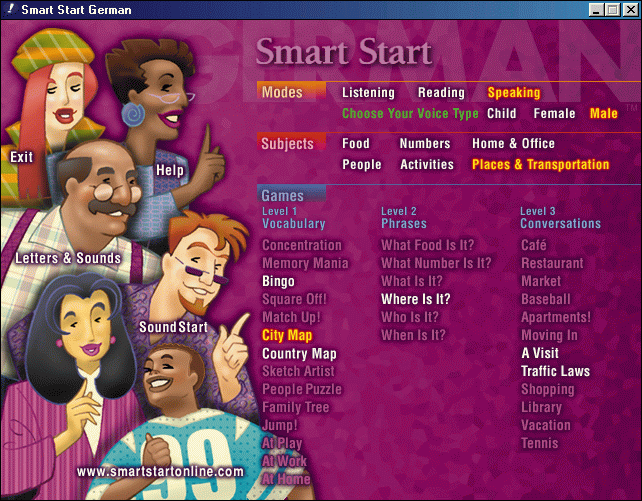This screenshot has width=642, height=501.
Task: Choose the Male voice type
Action: [604, 113]
